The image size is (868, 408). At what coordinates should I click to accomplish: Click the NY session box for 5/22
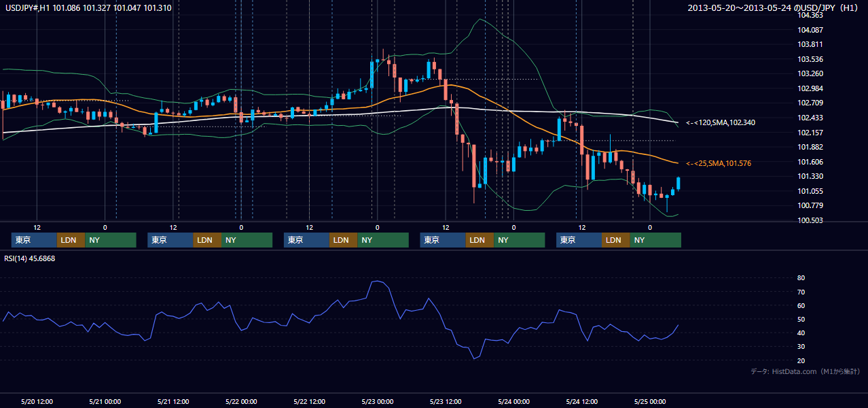tap(383, 240)
